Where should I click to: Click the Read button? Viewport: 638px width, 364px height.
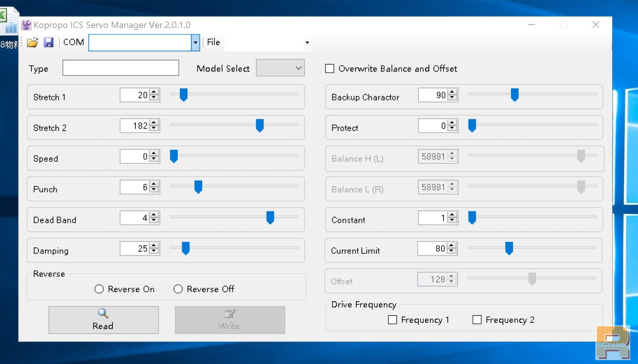pyautogui.click(x=104, y=320)
